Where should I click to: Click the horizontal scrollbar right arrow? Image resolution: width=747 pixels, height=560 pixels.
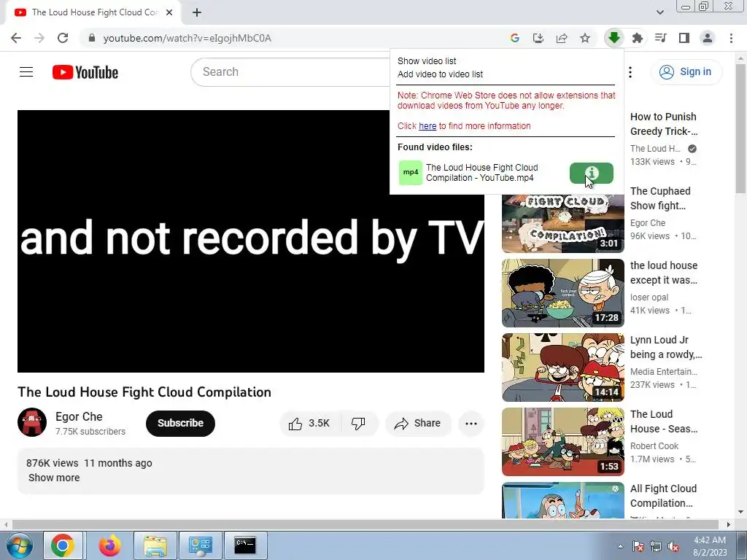pos(729,525)
